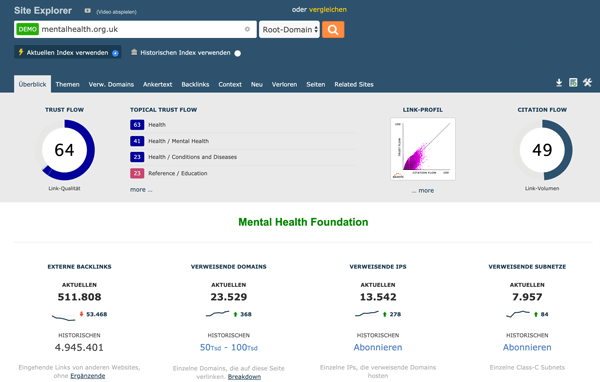
Task: Click the 13.542 referring IPs value
Action: (378, 297)
